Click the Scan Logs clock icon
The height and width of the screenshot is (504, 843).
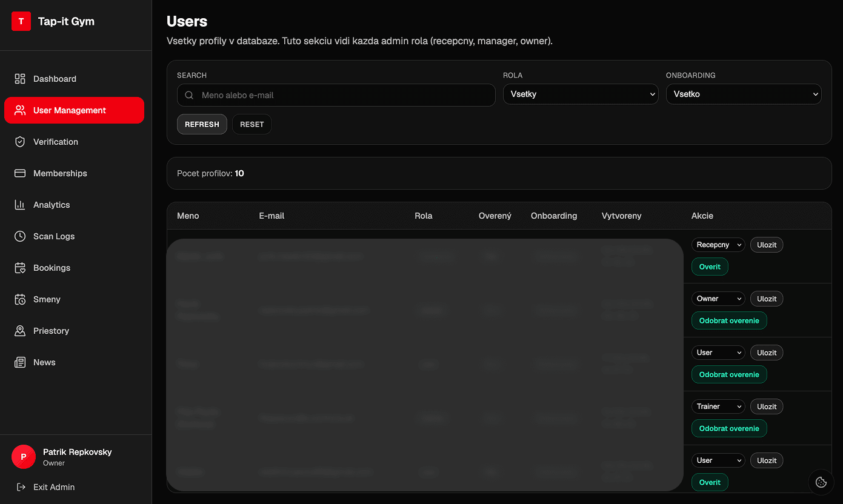20,236
